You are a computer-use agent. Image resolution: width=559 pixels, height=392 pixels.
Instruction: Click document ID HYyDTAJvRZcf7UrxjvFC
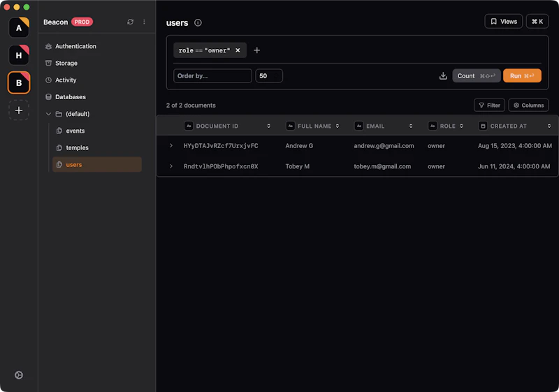[221, 146]
